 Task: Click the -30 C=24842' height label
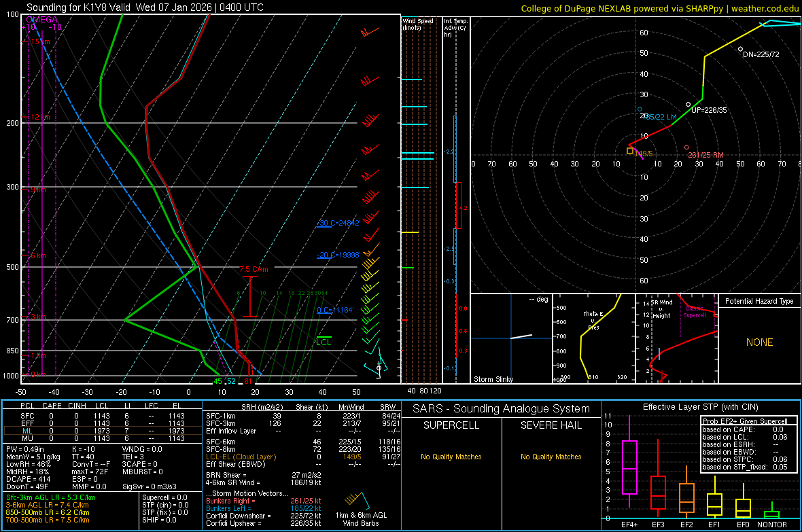pyautogui.click(x=338, y=223)
